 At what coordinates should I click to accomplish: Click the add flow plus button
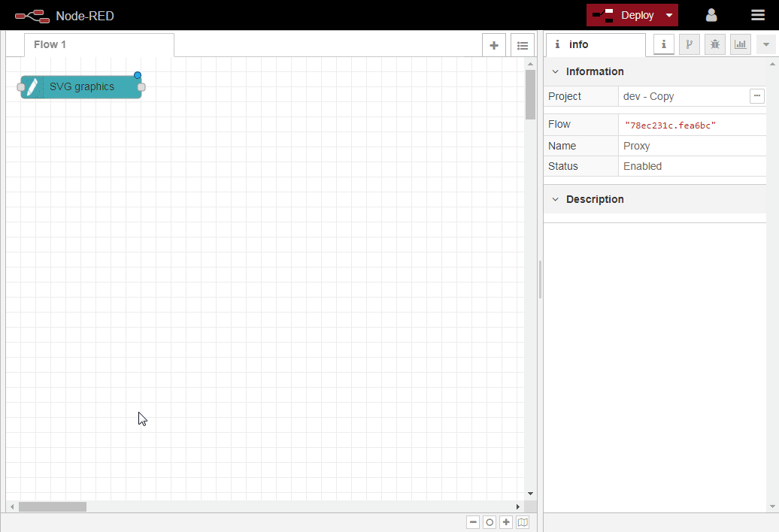pyautogui.click(x=493, y=44)
